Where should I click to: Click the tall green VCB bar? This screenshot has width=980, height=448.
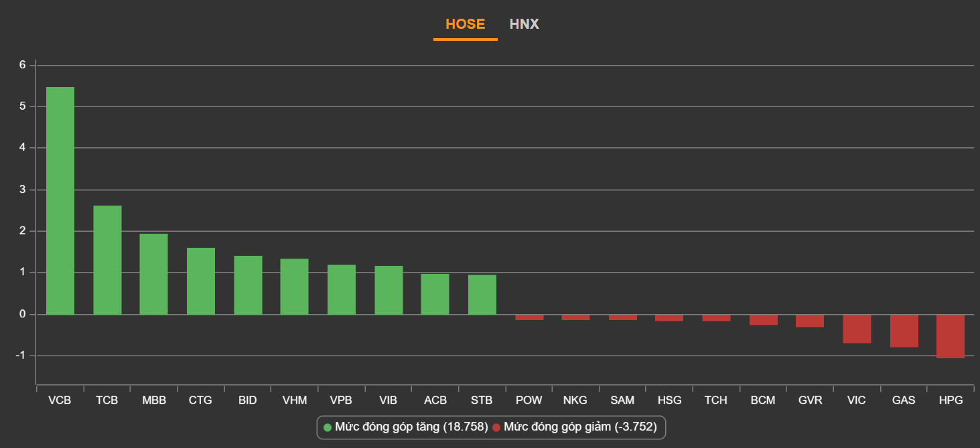pyautogui.click(x=60, y=201)
